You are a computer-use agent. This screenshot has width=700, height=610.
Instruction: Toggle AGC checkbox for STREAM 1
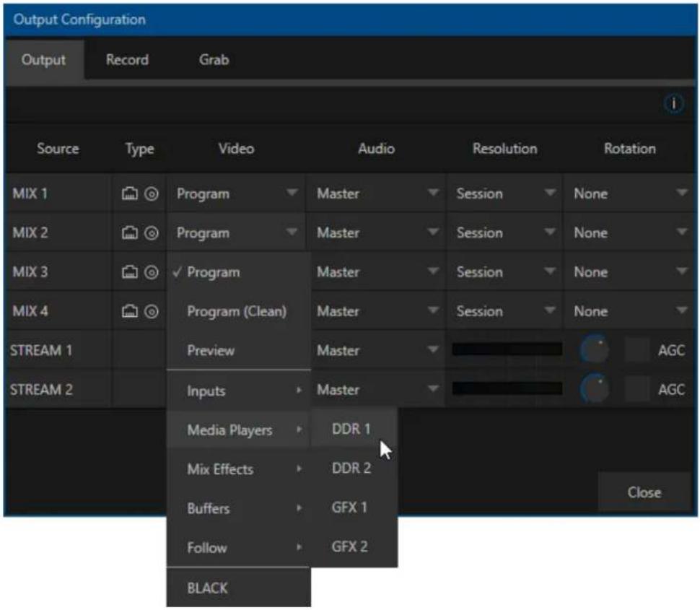(x=637, y=349)
